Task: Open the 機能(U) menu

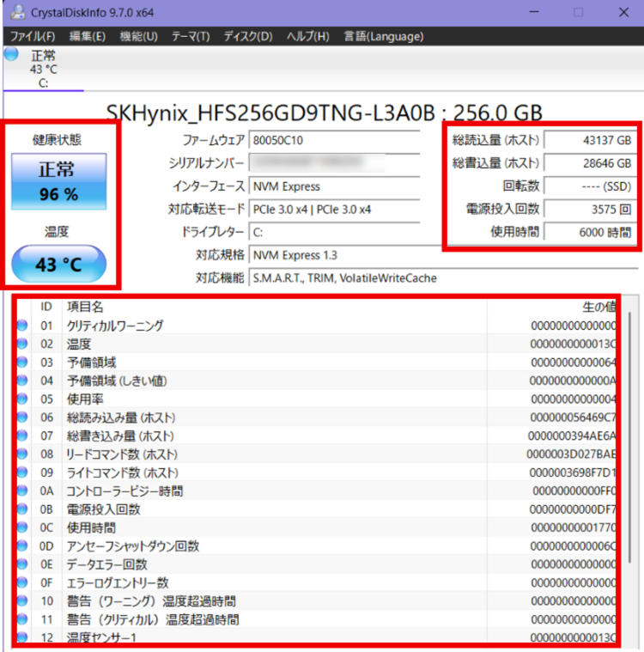Action: coord(138,37)
